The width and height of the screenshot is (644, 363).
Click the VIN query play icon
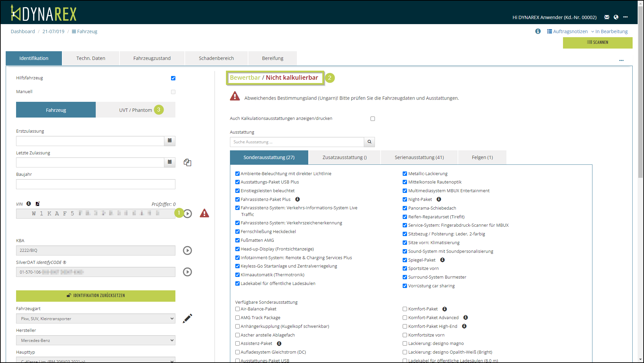coord(188,214)
